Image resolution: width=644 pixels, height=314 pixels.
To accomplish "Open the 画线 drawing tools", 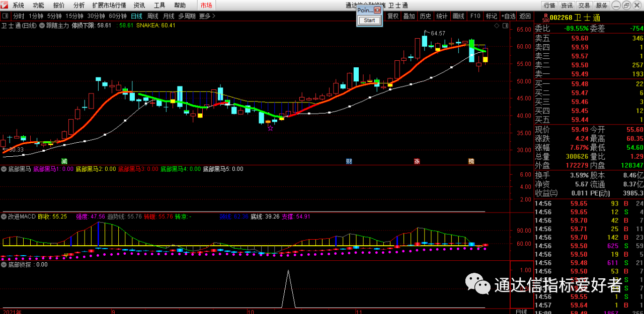I will (x=458, y=16).
